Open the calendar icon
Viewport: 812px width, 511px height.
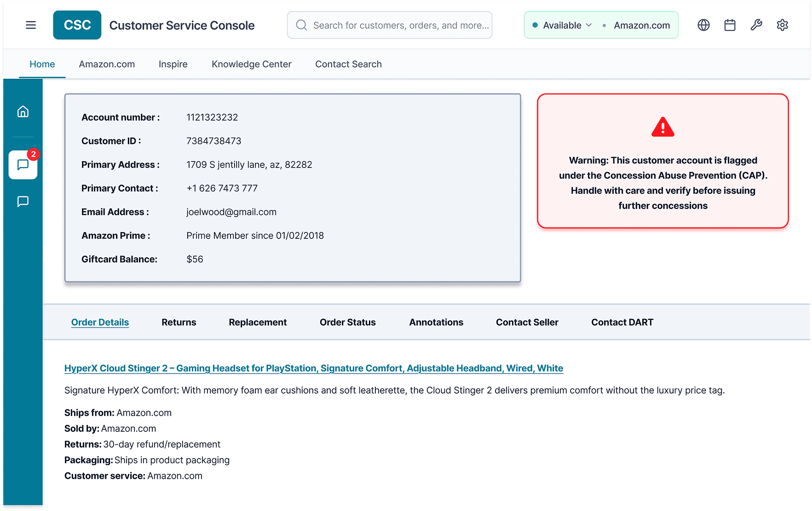coord(730,25)
